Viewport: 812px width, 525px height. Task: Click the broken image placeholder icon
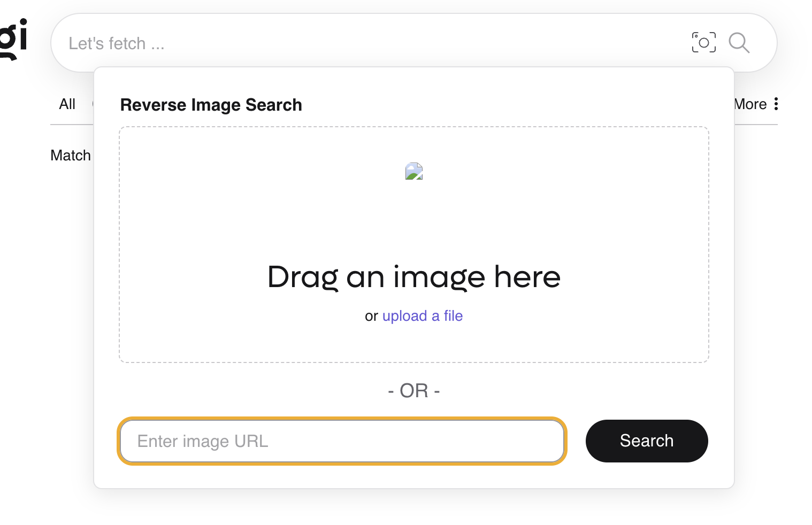tap(414, 171)
